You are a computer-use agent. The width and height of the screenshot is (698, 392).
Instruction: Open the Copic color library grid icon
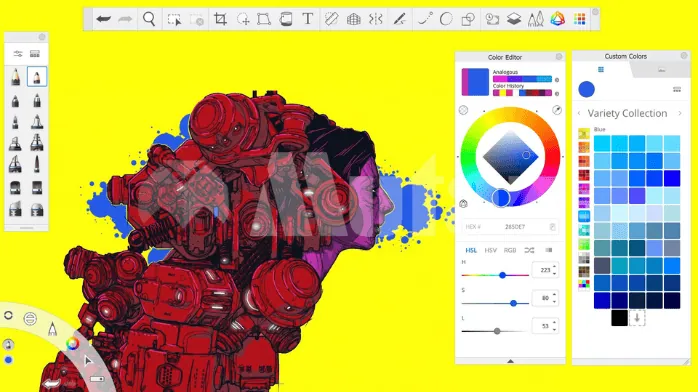pos(580,19)
